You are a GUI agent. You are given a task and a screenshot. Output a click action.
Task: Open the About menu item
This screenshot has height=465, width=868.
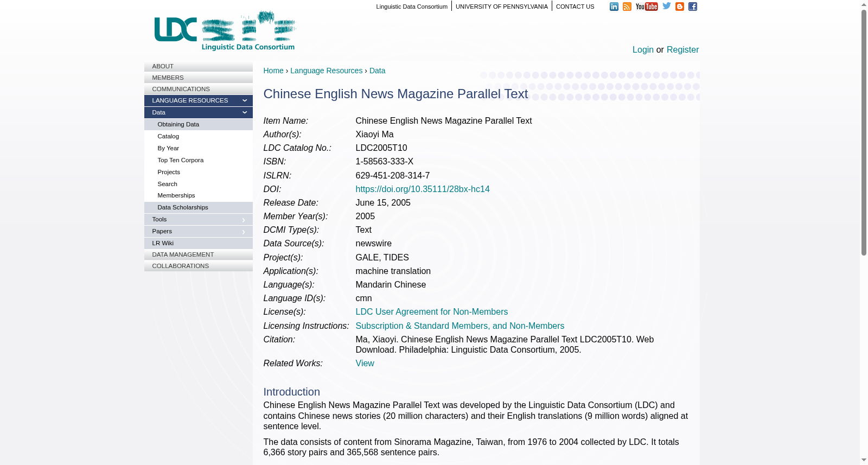[199, 66]
